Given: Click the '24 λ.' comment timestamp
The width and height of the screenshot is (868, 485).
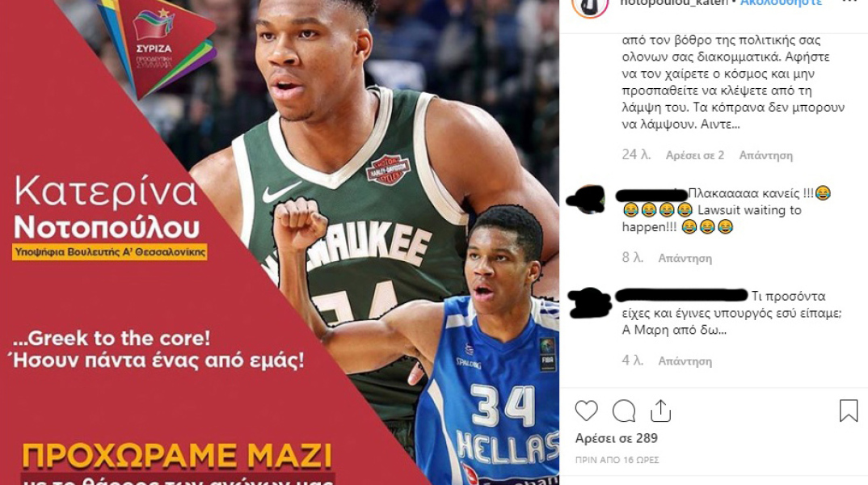Looking at the screenshot, I should tap(636, 155).
